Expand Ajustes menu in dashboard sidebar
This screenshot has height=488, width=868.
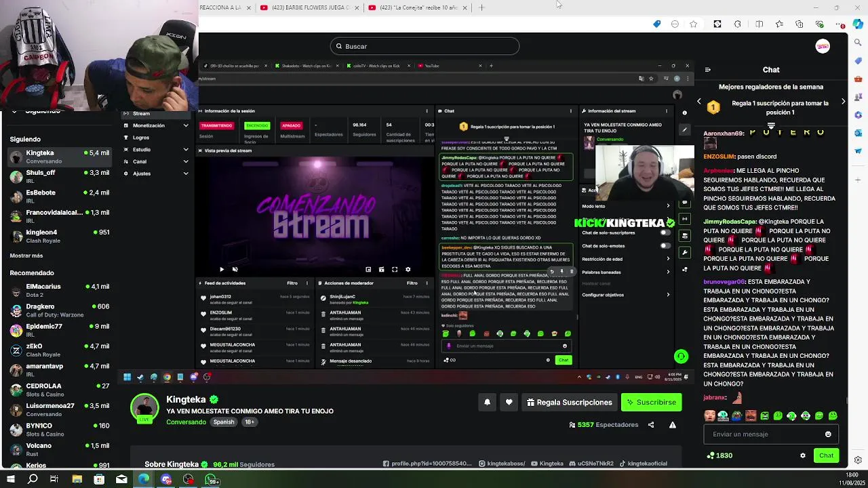(x=155, y=174)
